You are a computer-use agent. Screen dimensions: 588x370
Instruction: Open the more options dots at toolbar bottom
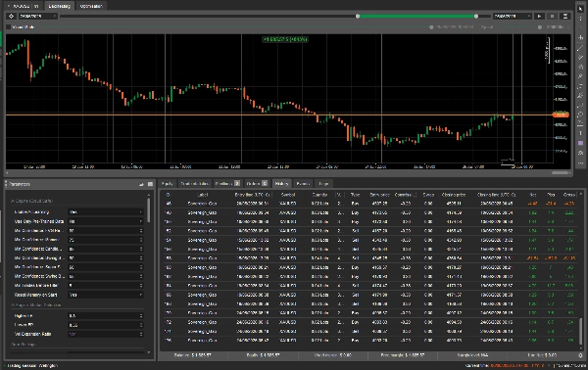pyautogui.click(x=580, y=163)
